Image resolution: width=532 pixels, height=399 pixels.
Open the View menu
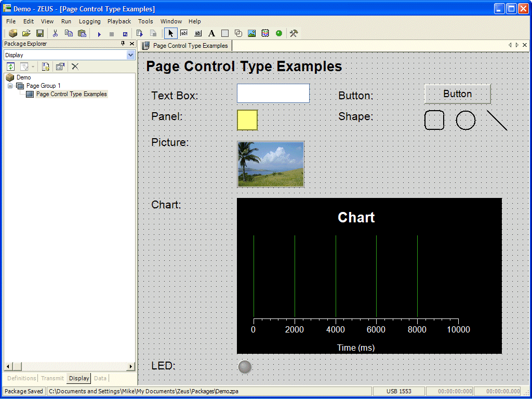pyautogui.click(x=47, y=21)
